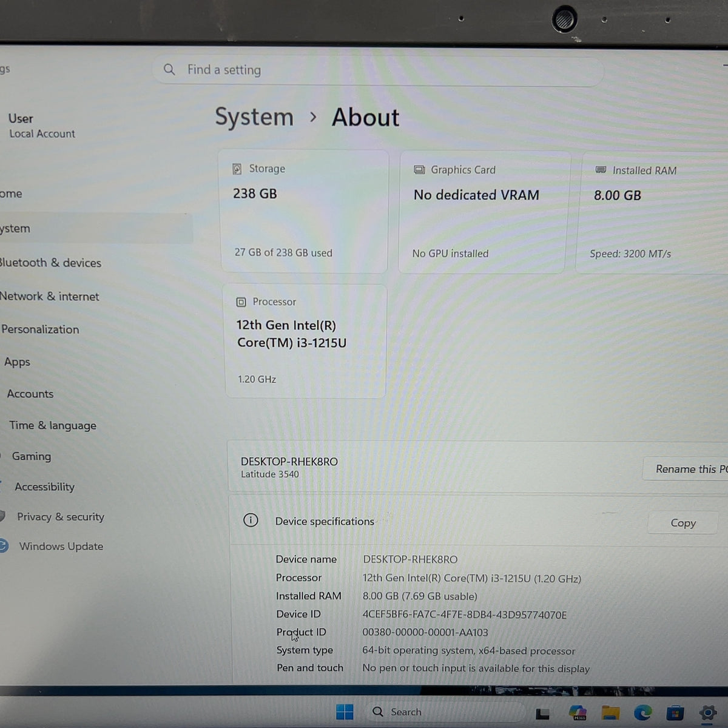Open Gaming settings
The width and height of the screenshot is (728, 728).
coord(32,456)
